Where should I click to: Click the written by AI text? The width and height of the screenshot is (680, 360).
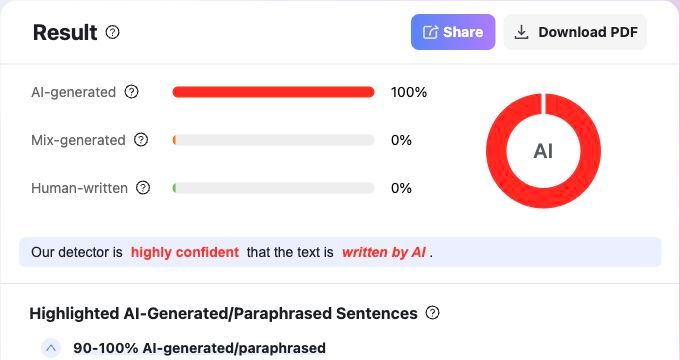click(384, 252)
